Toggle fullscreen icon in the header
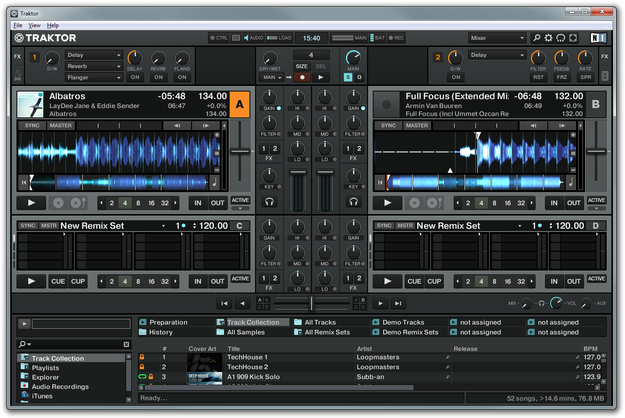 (x=573, y=38)
